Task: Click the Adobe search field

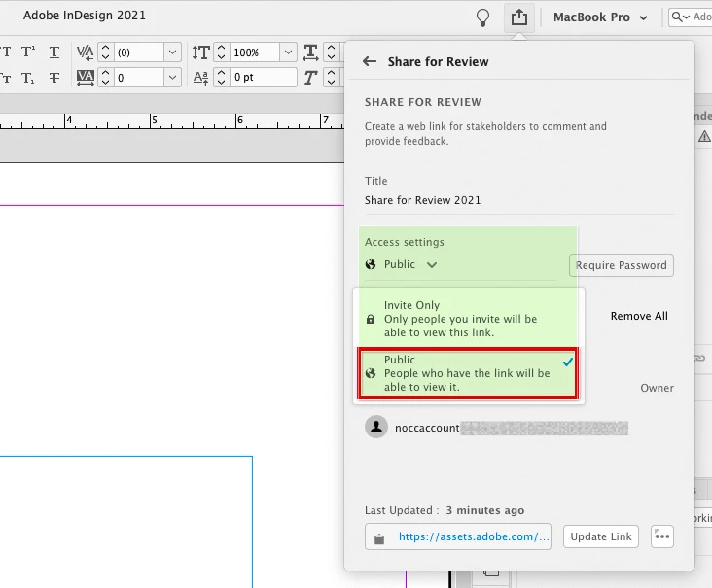Action: (691, 17)
